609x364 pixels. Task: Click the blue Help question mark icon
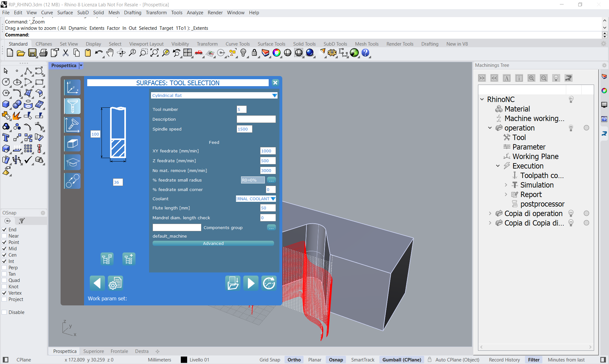point(365,53)
